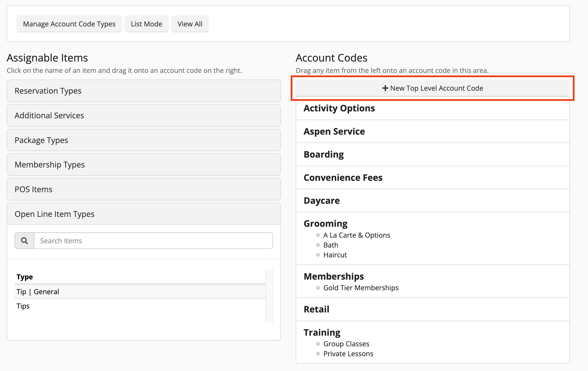Select Gold Tier Memberships sub-code

(x=361, y=288)
